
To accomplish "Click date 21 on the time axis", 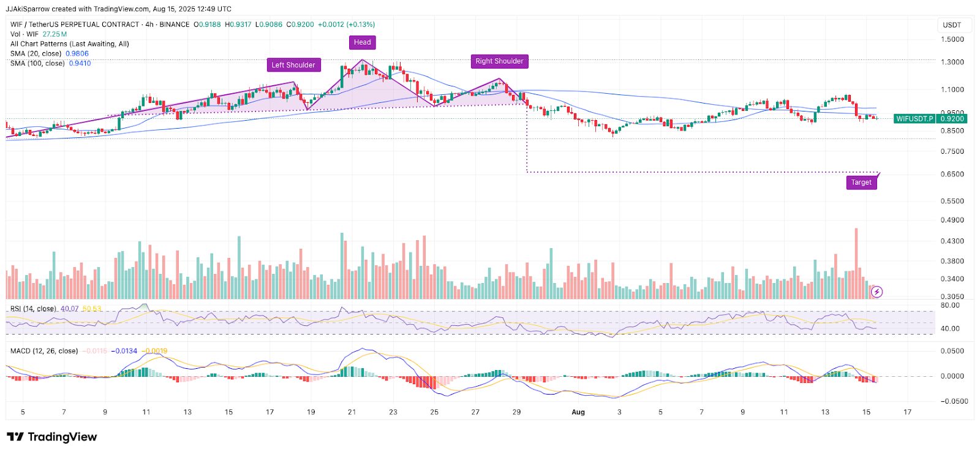I will (x=352, y=412).
